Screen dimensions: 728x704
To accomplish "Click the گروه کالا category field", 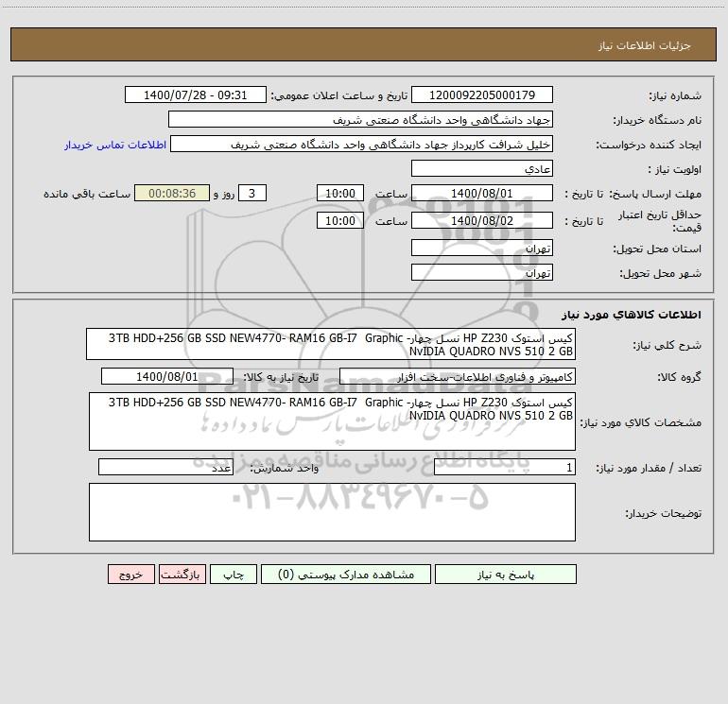I will point(458,376).
